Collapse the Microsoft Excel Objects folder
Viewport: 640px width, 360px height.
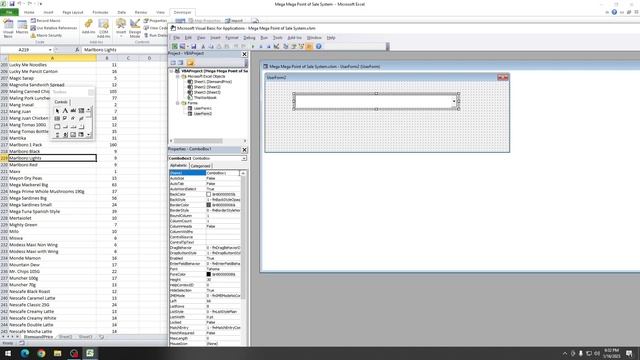pos(178,76)
